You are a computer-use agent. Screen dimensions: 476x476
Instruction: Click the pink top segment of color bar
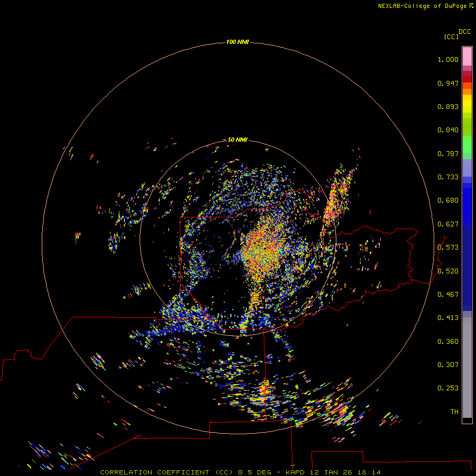point(467,57)
